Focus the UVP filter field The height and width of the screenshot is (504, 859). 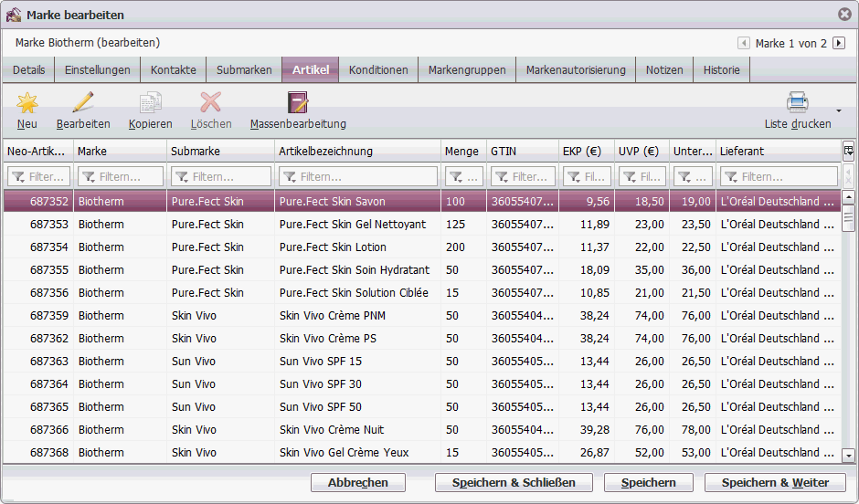(x=642, y=177)
